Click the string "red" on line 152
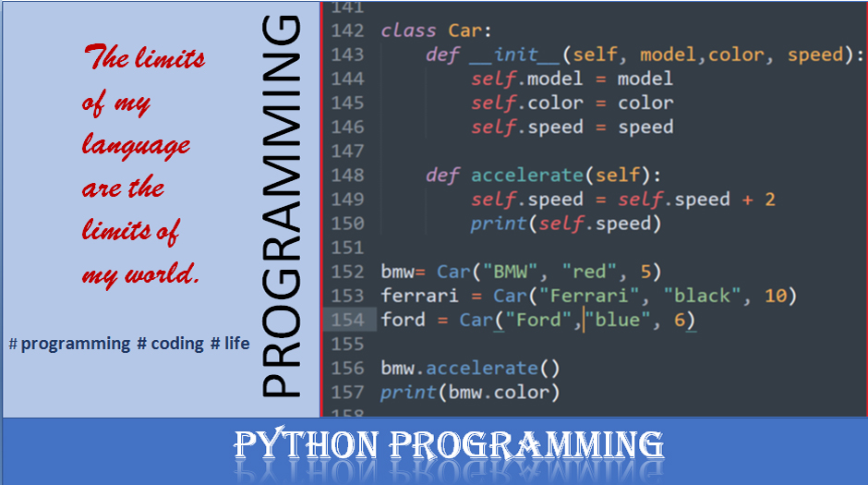The width and height of the screenshot is (868, 485). [x=589, y=272]
